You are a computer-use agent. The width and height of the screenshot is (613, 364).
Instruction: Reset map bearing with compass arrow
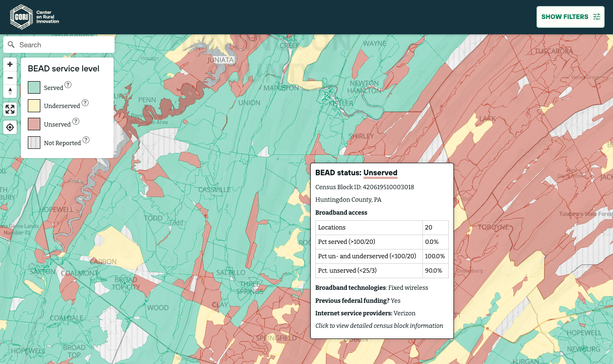10,91
